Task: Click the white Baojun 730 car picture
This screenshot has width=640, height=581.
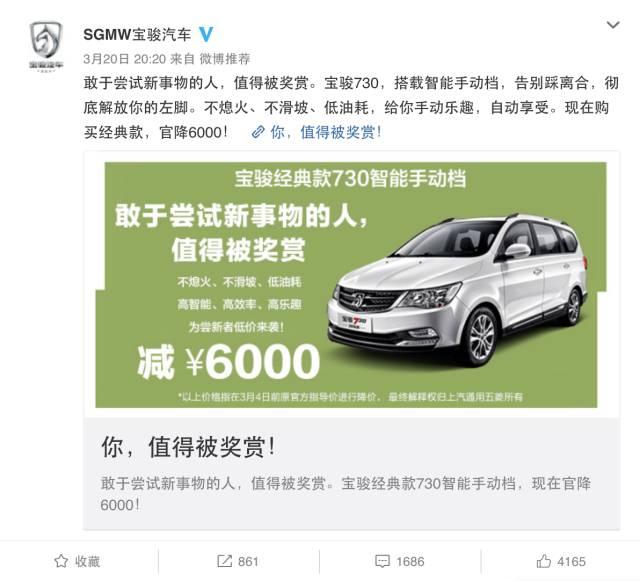Action: [x=458, y=288]
